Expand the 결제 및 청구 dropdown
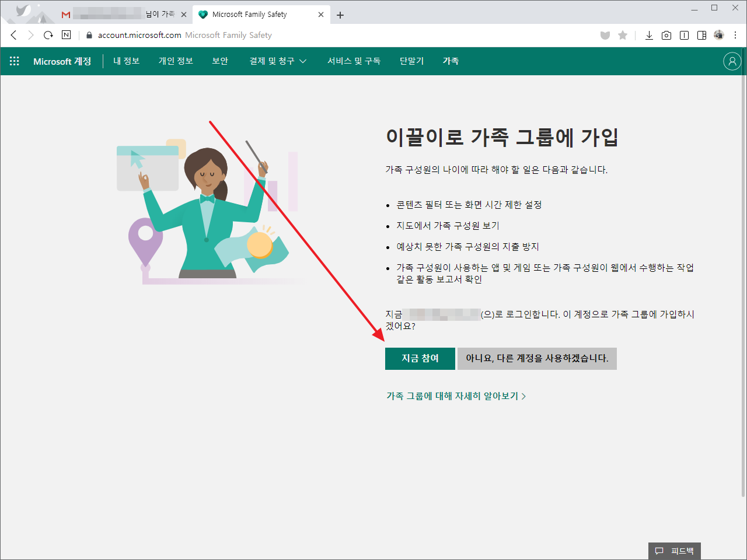 (x=278, y=61)
